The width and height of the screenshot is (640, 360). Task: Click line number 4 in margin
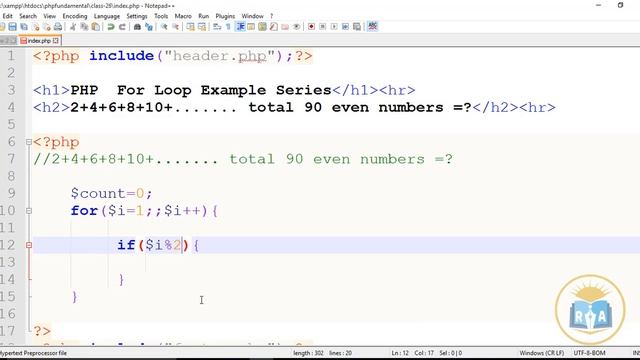(11, 107)
